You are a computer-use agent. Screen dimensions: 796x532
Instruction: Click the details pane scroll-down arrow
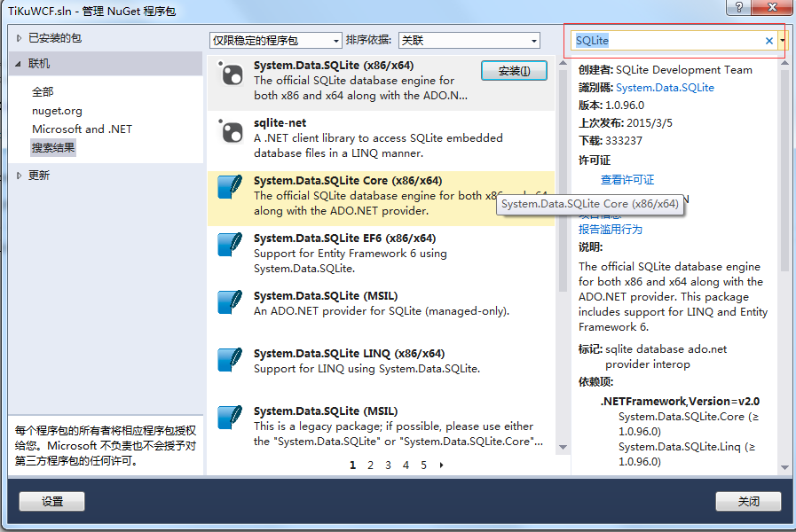pos(784,467)
